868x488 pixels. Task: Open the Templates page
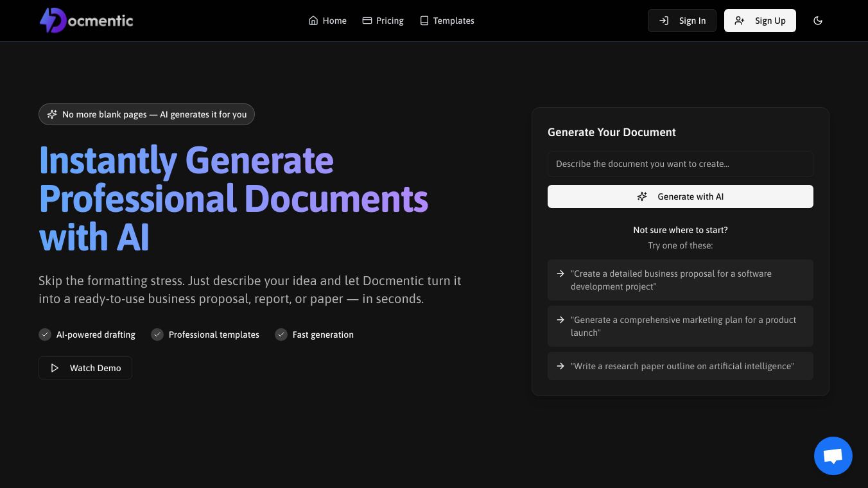pyautogui.click(x=447, y=21)
